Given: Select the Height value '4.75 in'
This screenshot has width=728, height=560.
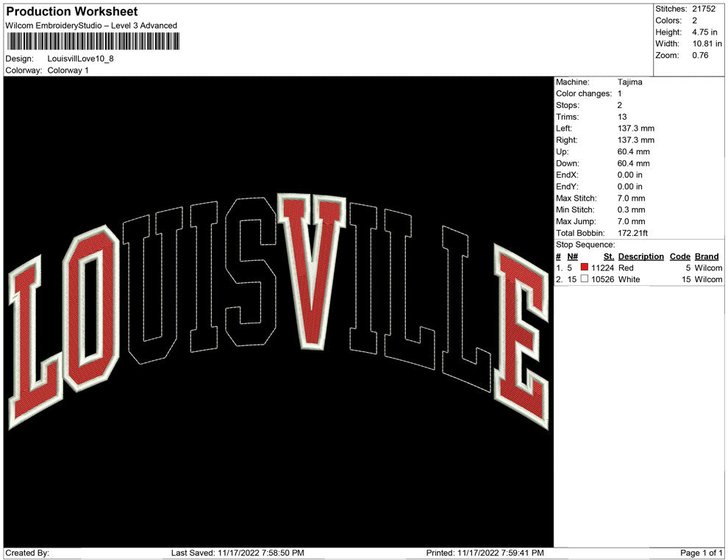Looking at the screenshot, I should tap(704, 32).
